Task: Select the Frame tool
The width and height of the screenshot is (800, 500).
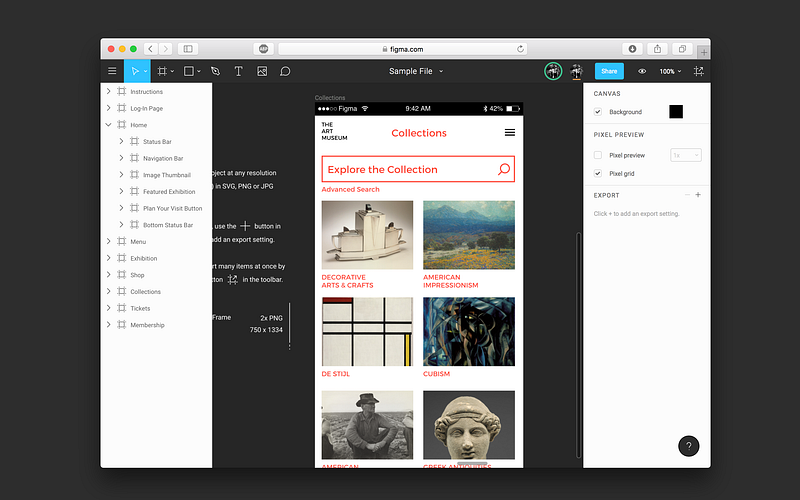Action: coord(161,71)
